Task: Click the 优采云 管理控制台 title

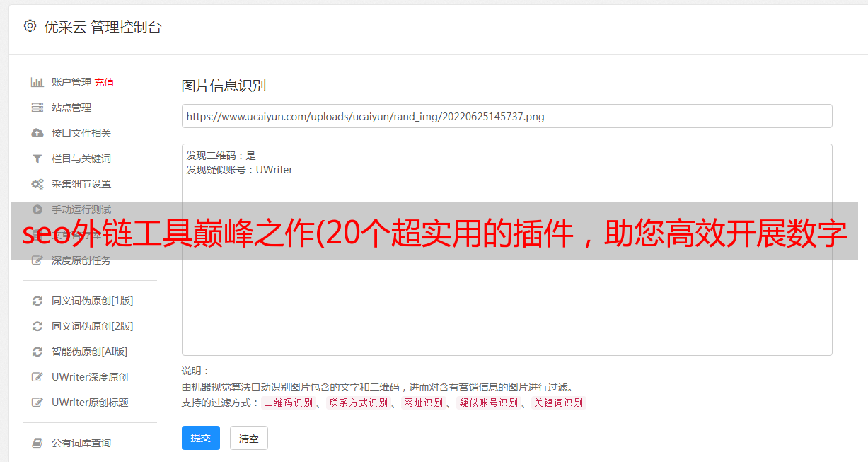Action: click(x=103, y=27)
